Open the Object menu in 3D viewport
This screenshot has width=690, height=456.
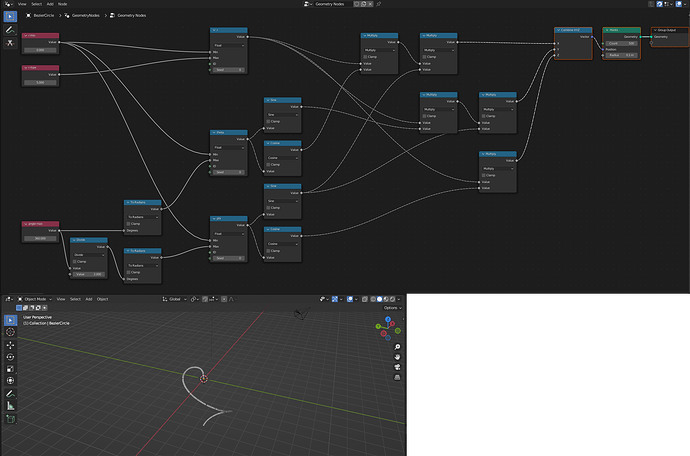[103, 299]
